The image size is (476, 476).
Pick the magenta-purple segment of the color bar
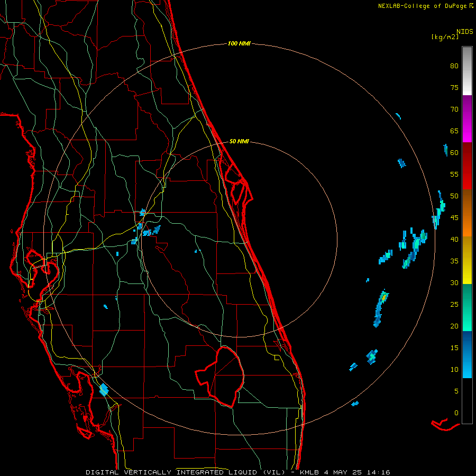tap(467, 119)
